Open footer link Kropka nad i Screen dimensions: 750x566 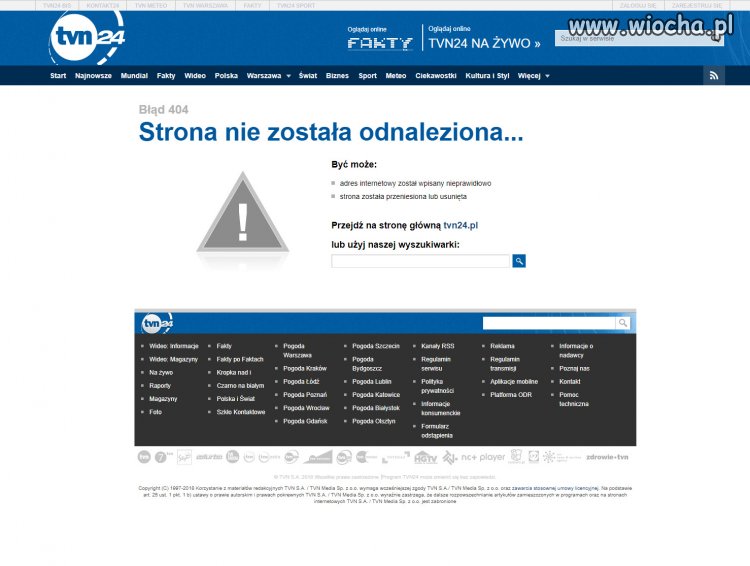(233, 372)
